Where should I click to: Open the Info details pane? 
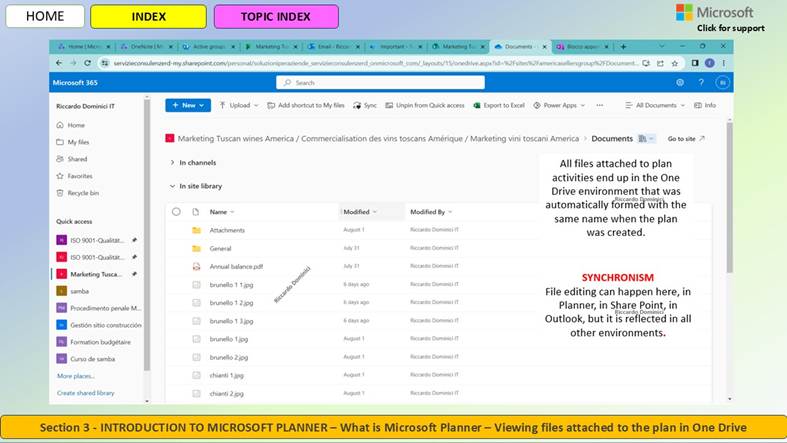coord(705,105)
